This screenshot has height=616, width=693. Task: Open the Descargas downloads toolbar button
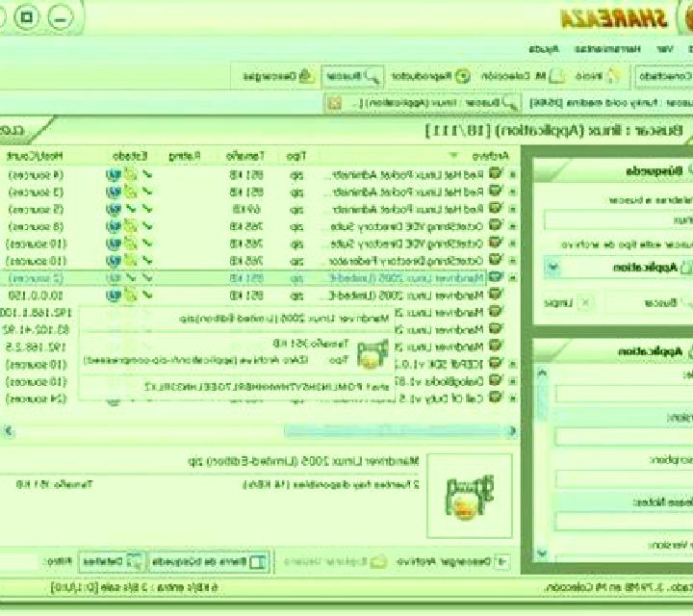pyautogui.click(x=278, y=76)
